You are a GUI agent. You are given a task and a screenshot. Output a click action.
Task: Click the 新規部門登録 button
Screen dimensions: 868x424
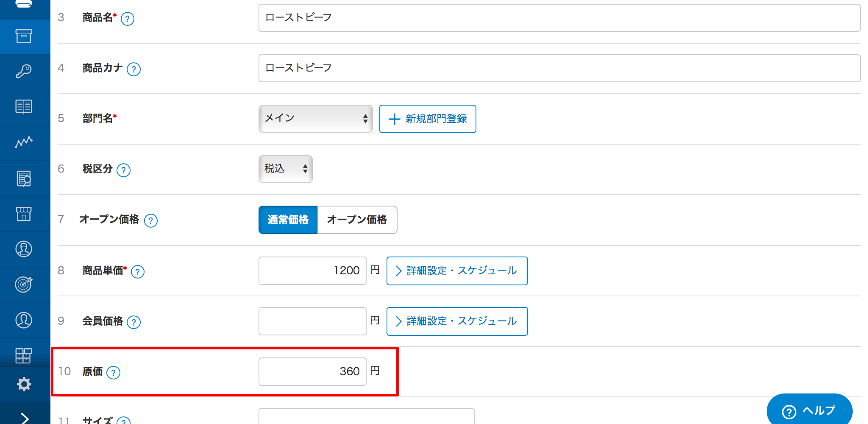427,119
